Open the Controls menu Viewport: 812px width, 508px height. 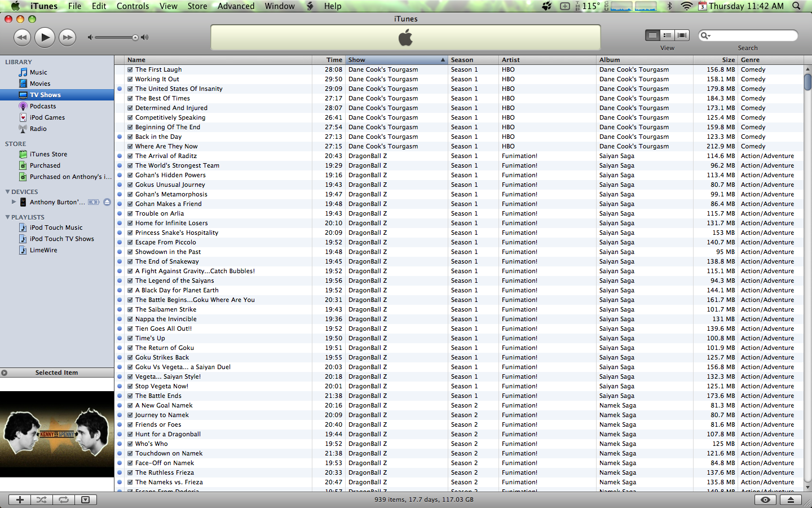pyautogui.click(x=133, y=6)
